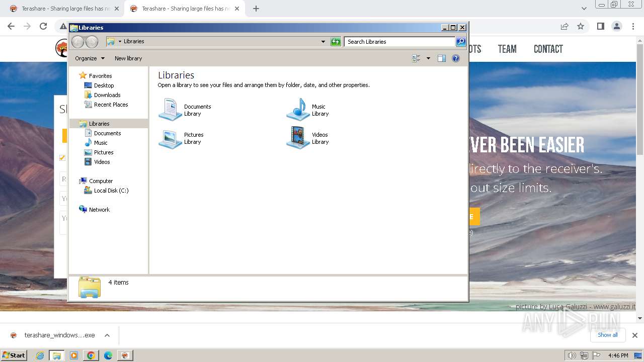Viewport: 644px width, 362px height.
Task: Open Windows Explorer taskbar icon
Action: click(56, 355)
